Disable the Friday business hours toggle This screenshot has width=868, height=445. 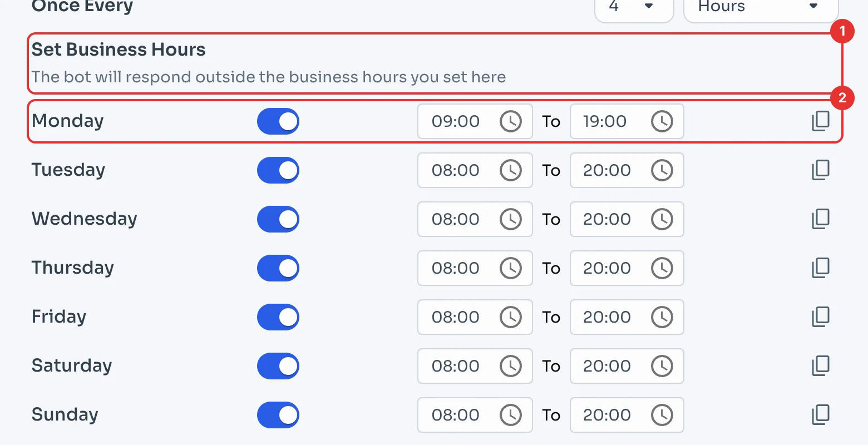tap(278, 317)
